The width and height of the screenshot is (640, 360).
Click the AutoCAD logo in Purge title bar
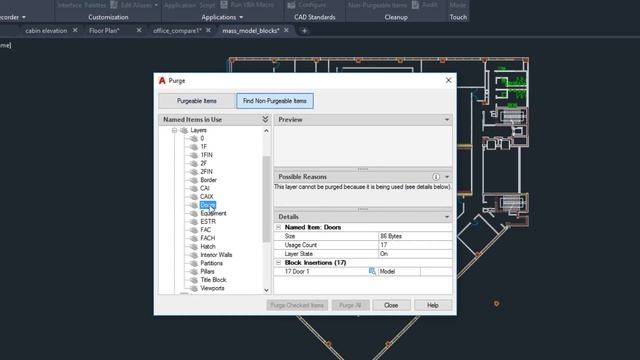[162, 80]
